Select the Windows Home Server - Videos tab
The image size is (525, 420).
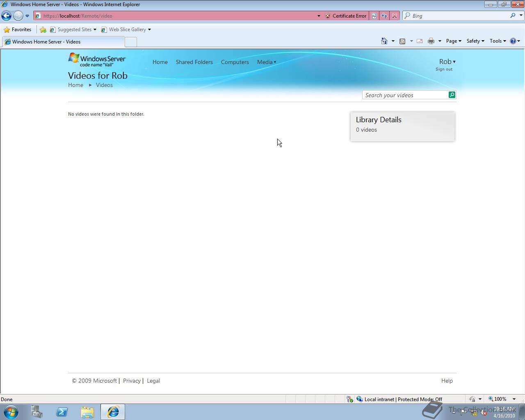(63, 42)
